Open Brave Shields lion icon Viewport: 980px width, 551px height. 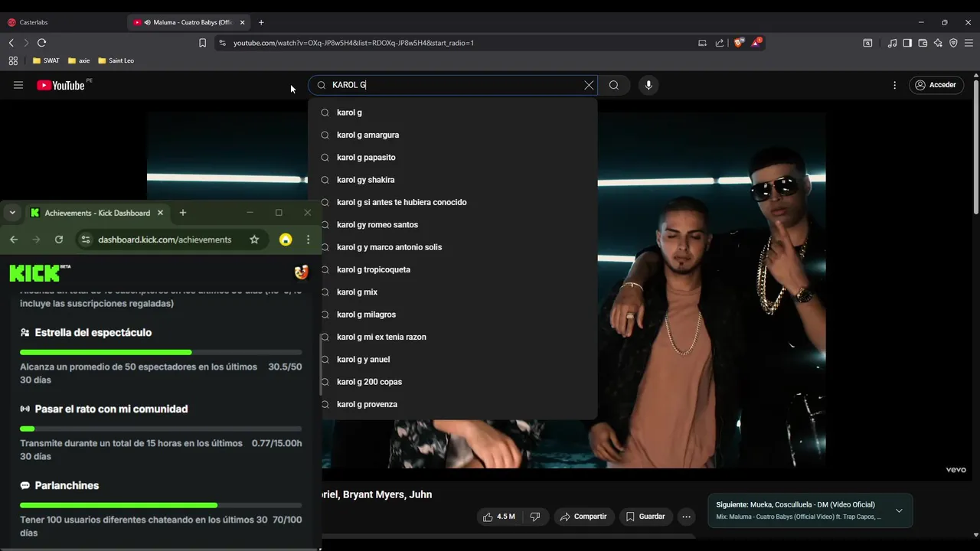coord(738,43)
